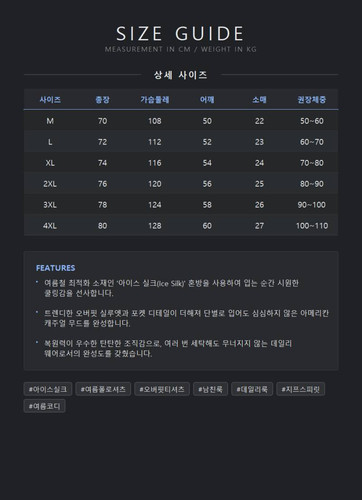Select the #데일리룩 hashtag
Screen dimensions: 362x500
coord(252,389)
